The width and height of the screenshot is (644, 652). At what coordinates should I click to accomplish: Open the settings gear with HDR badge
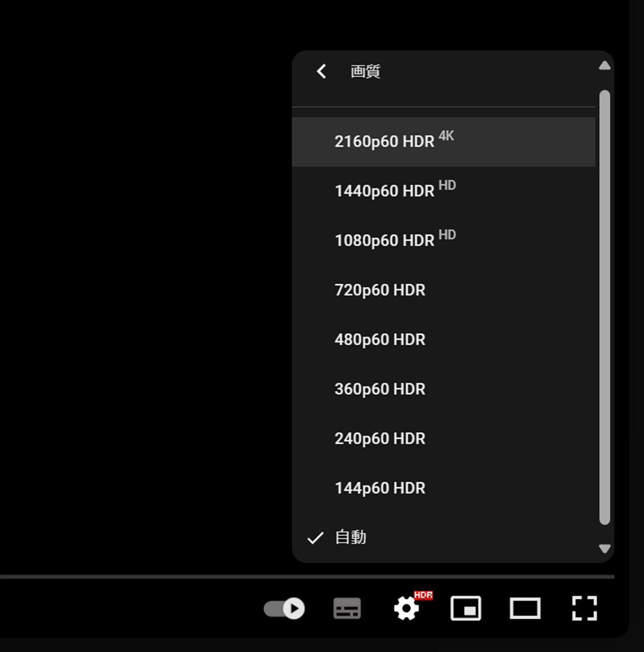tap(407, 608)
